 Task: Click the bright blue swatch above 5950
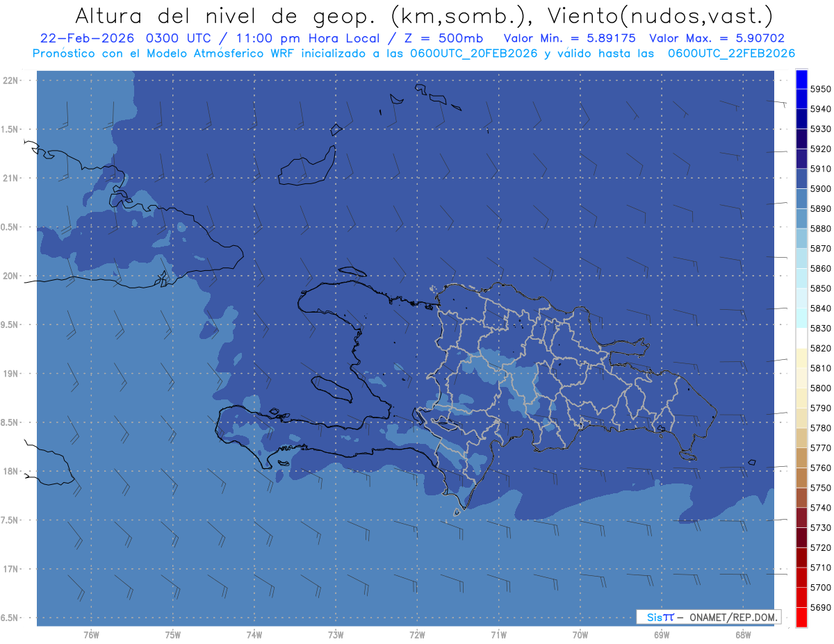[x=801, y=79]
